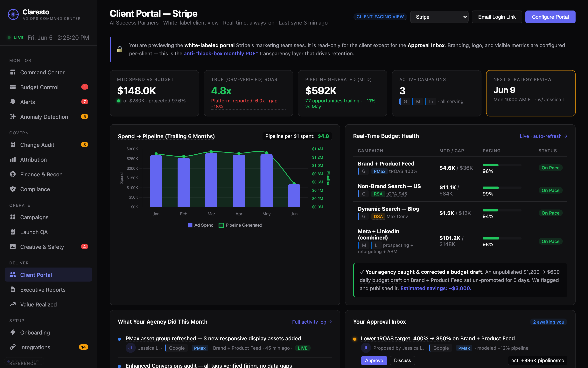Viewport: 588px width, 368px height.
Task: Open Command Center via its sidebar icon
Action: click(13, 72)
